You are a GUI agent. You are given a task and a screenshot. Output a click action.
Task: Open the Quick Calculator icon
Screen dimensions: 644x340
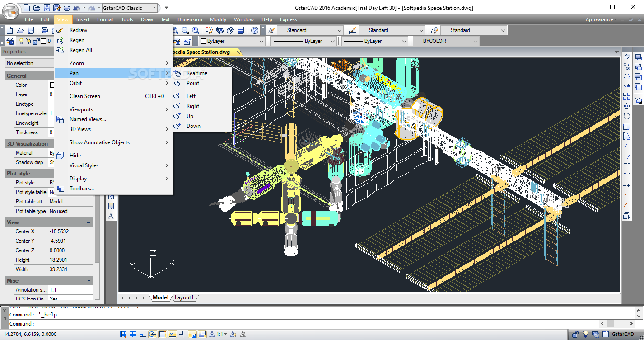[x=241, y=30]
